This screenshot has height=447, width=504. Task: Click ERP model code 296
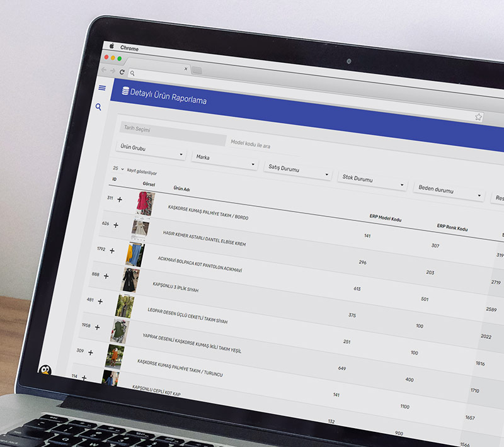(x=363, y=263)
